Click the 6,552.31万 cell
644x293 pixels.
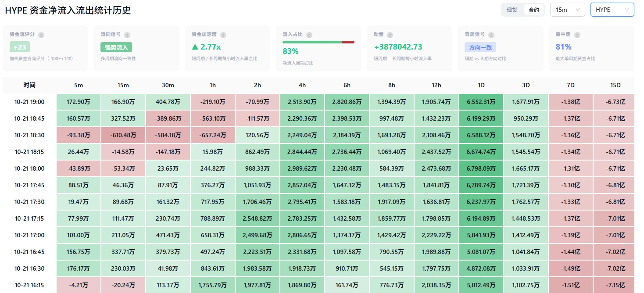coord(481,102)
